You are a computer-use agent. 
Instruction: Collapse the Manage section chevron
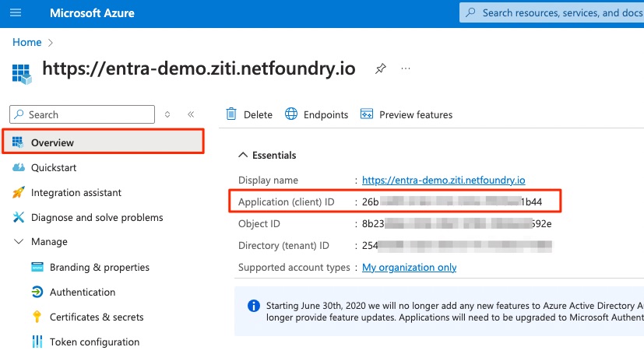coord(19,242)
